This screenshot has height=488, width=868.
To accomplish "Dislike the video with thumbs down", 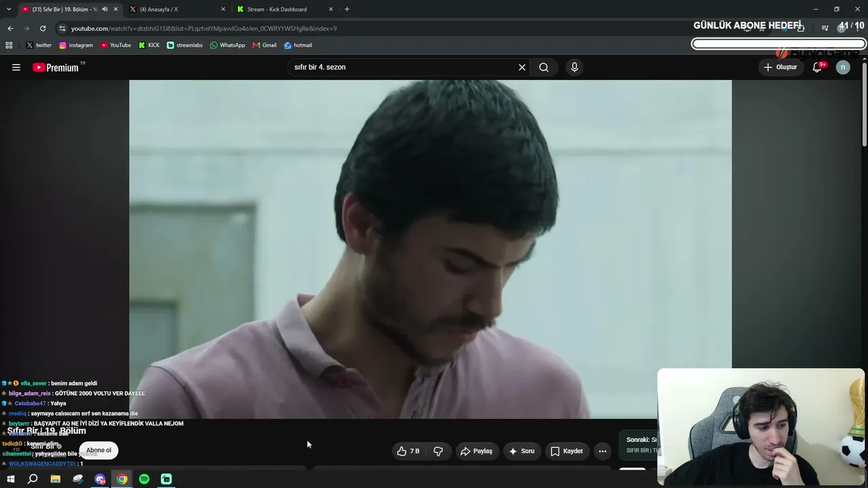I will click(x=438, y=451).
